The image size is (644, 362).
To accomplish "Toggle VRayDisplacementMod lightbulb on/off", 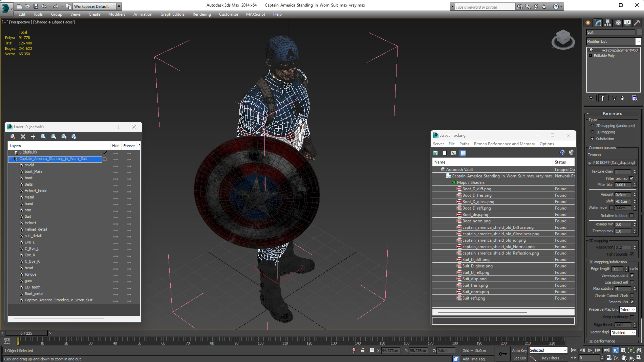I will (x=591, y=50).
